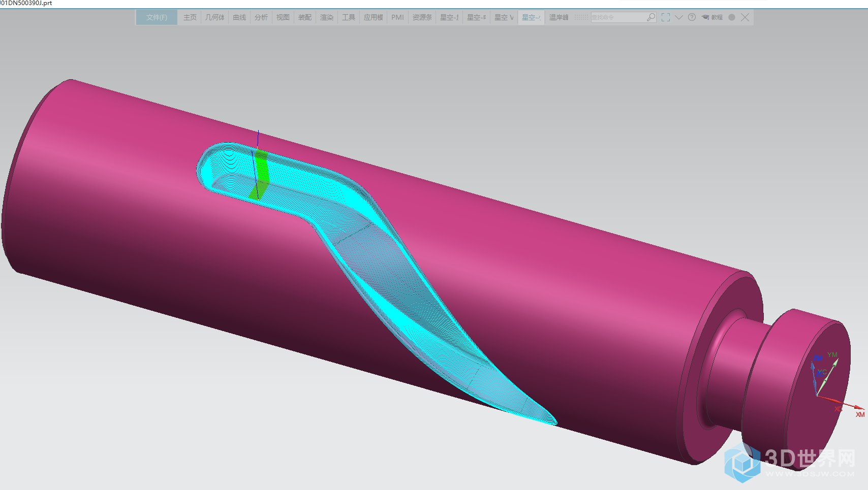Image resolution: width=868 pixels, height=490 pixels.
Task: Open the 几何体 tab
Action: [215, 17]
